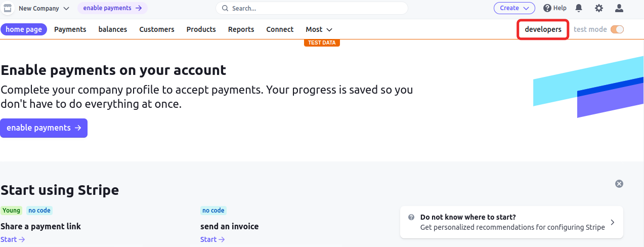644x247 pixels.
Task: Click the notifications bell icon
Action: (579, 8)
